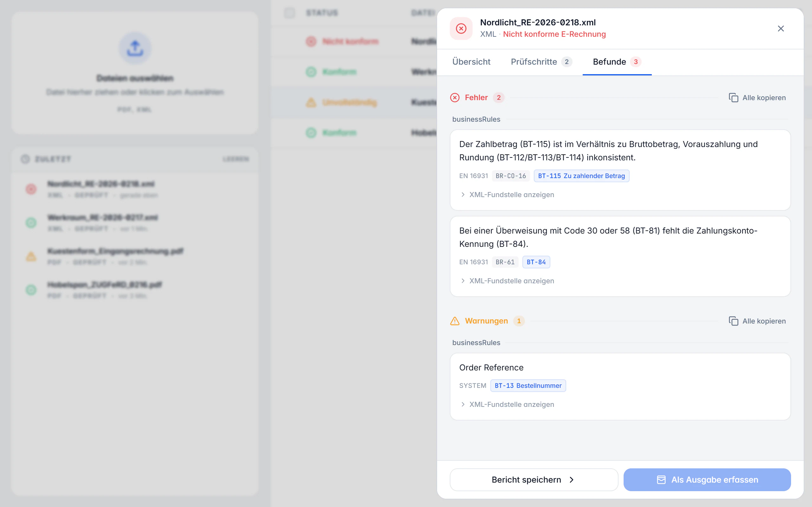
Task: Click the copy icon in the Fehler section
Action: [733, 98]
